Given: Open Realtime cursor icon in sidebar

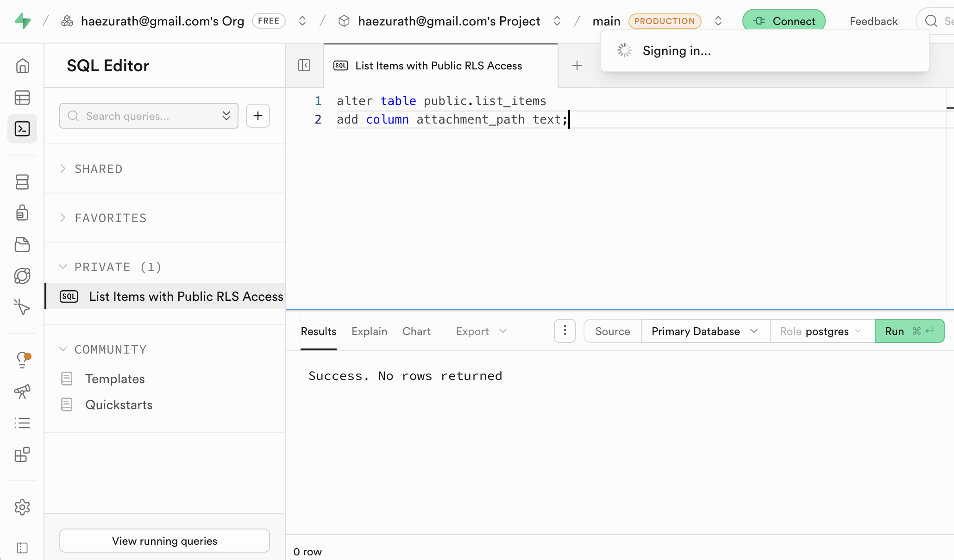Looking at the screenshot, I should pyautogui.click(x=22, y=307).
